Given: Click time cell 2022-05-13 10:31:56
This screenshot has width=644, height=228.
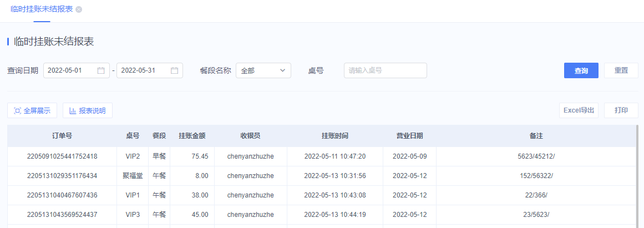Looking at the screenshot, I should [x=335, y=176].
